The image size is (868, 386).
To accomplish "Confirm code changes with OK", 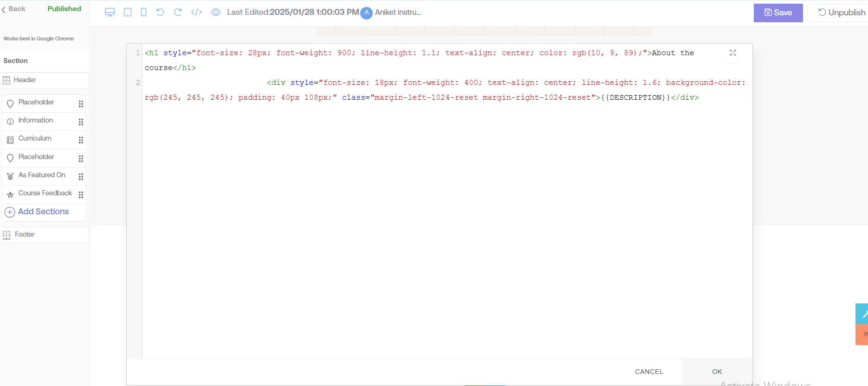I will click(x=717, y=372).
